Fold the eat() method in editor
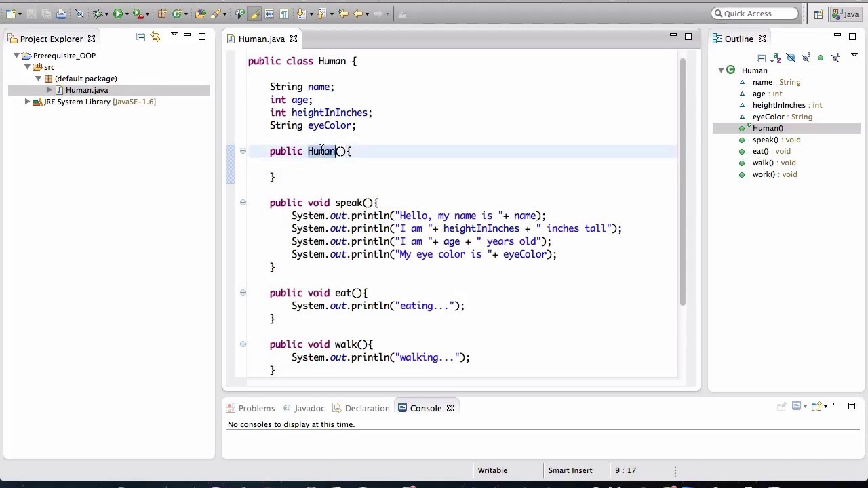The image size is (868, 488). [x=243, y=293]
